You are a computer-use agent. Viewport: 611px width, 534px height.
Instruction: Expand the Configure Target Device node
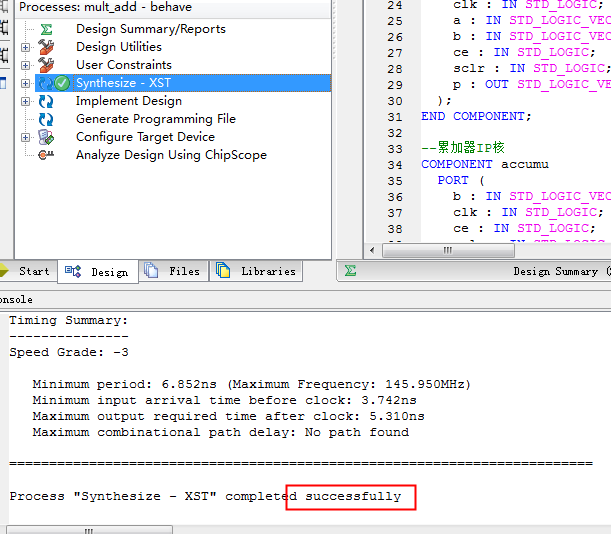coord(26,137)
